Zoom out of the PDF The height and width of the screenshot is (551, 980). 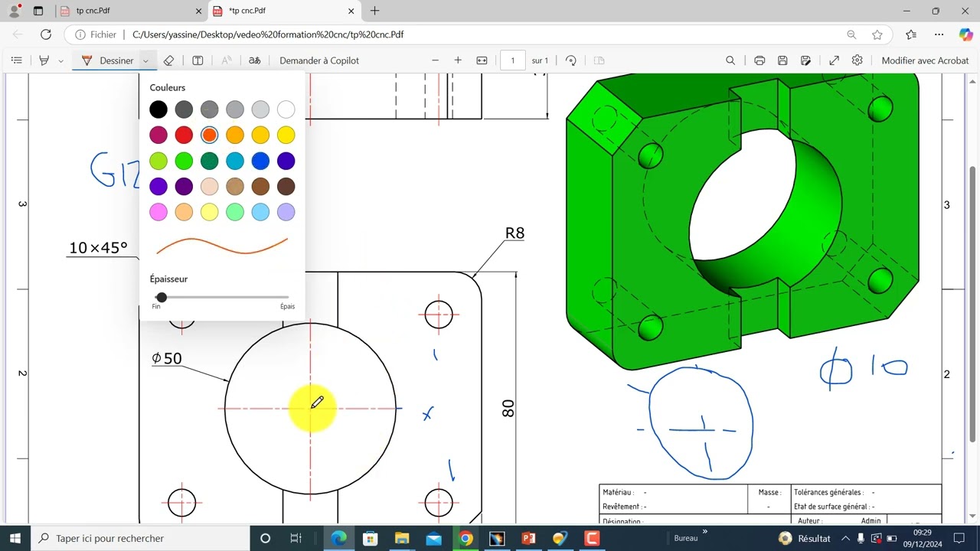(436, 60)
